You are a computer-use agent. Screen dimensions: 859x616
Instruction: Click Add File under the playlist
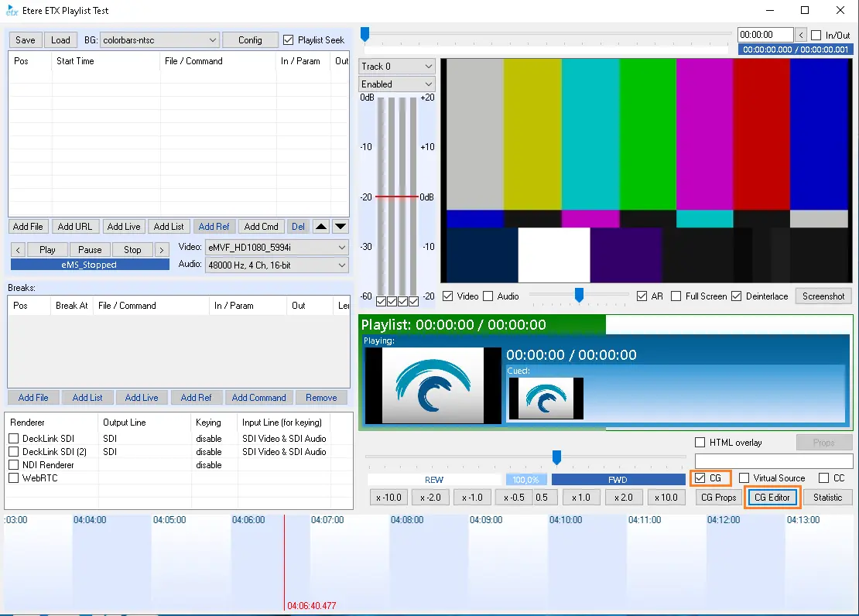tap(28, 227)
